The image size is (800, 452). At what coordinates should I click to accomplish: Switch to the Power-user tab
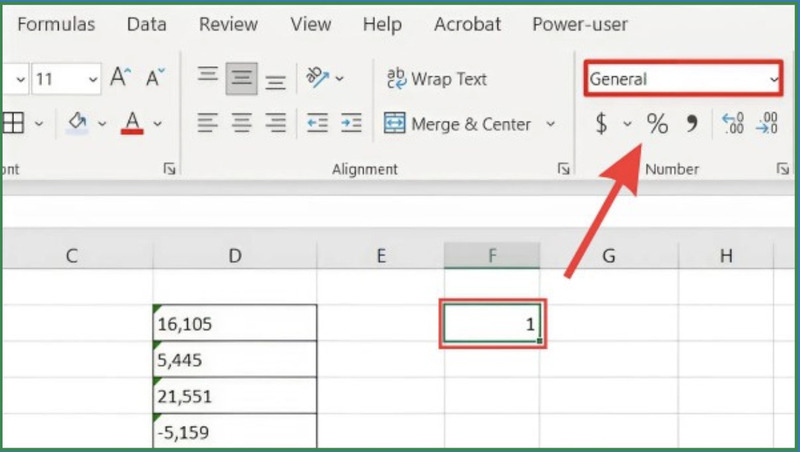578,24
